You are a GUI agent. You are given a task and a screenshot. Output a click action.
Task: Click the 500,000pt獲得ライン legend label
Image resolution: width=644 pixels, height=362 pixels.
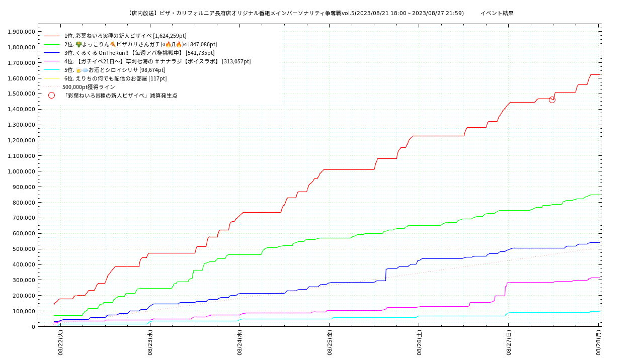pyautogui.click(x=89, y=87)
